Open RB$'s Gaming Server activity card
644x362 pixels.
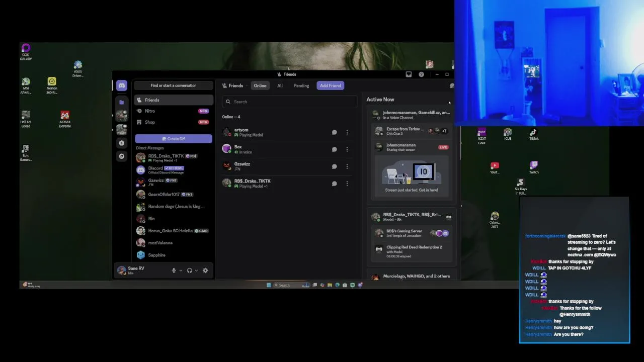point(412,233)
